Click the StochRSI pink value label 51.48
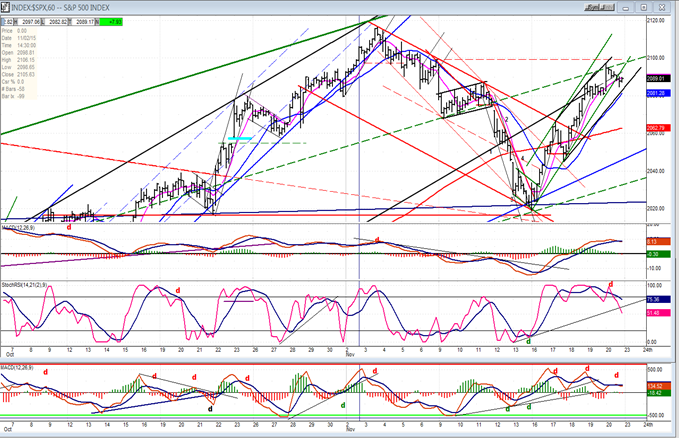This screenshot has width=679, height=438. coord(659,313)
